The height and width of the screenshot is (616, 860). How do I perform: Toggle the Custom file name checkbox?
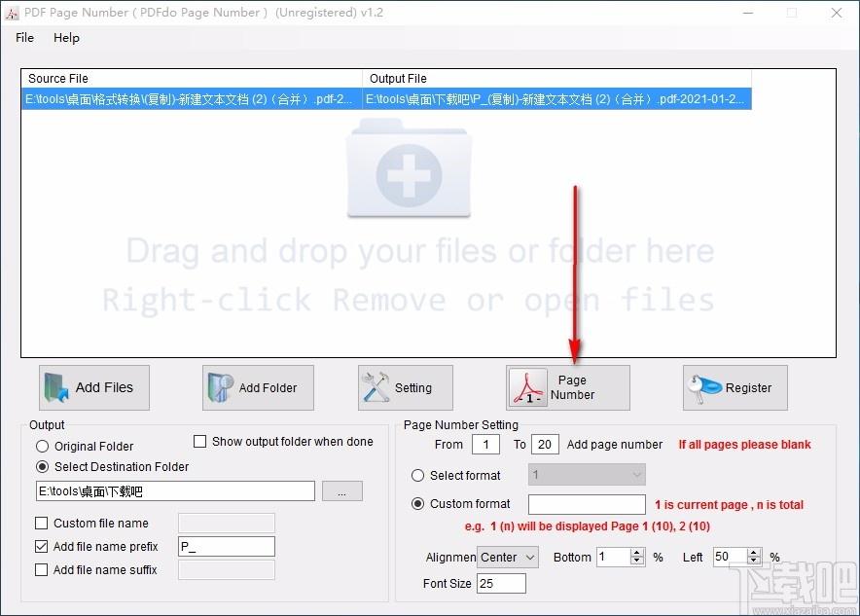pyautogui.click(x=41, y=523)
